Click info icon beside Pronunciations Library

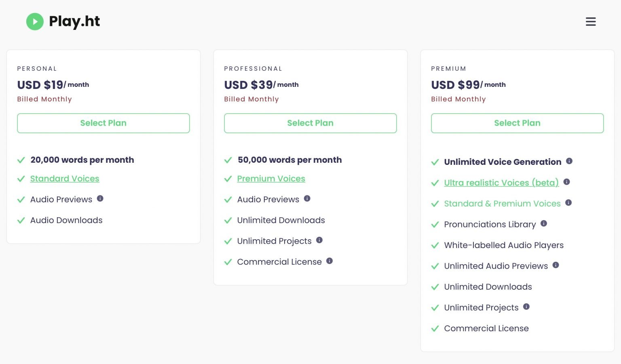point(544,223)
